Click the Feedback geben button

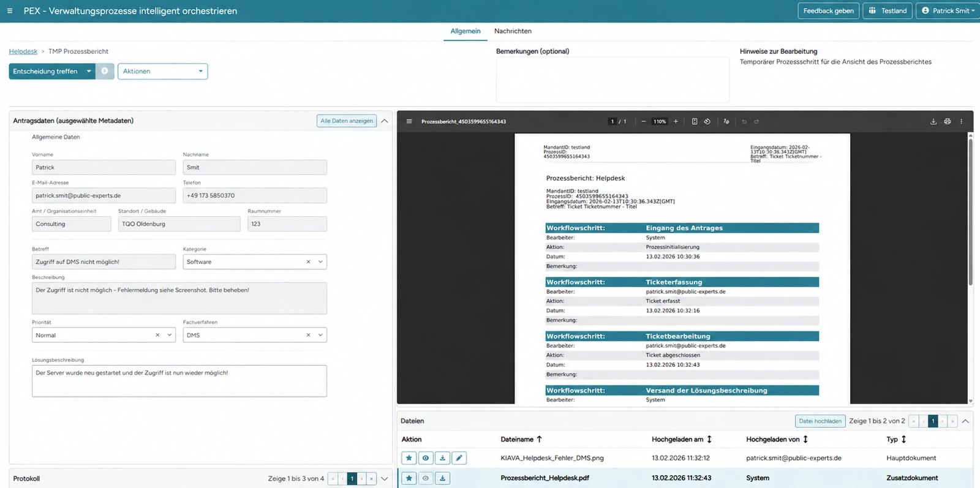coord(828,10)
